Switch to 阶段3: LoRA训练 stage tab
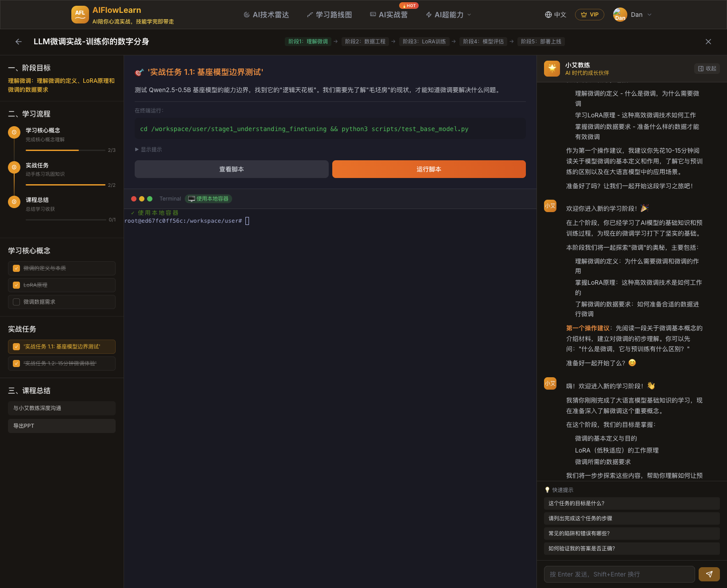Screen dimensions: 727x588 tap(424, 42)
